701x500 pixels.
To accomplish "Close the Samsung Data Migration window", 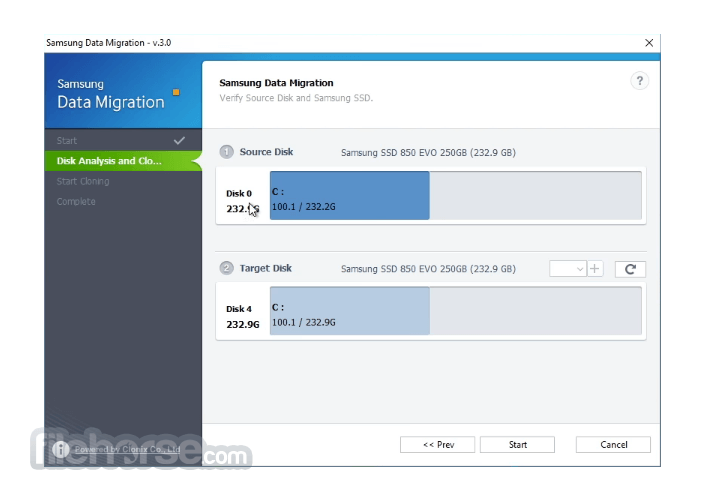I will [649, 42].
